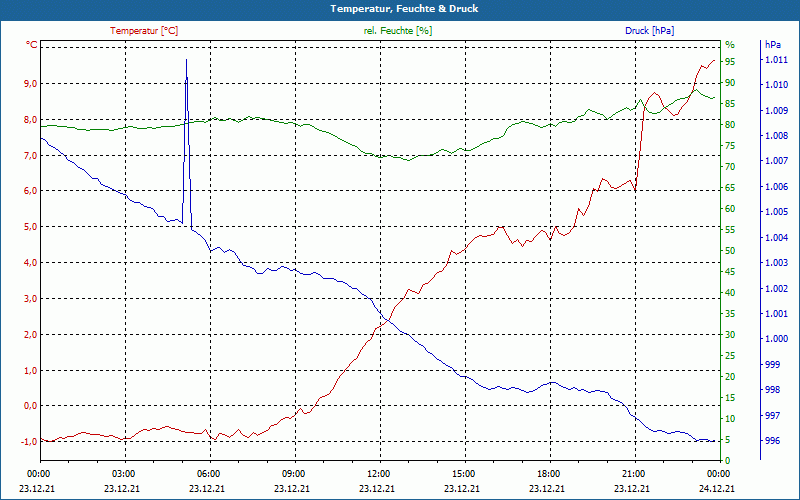The width and height of the screenshot is (800, 500).
Task: Click the '-1,0' temperature axis value
Action: pos(29,441)
